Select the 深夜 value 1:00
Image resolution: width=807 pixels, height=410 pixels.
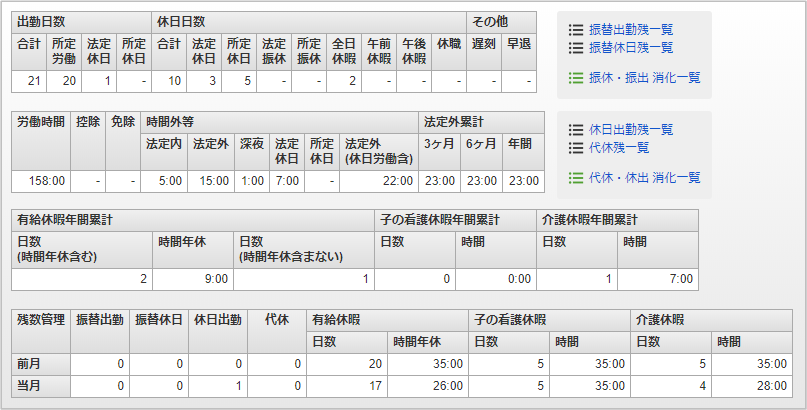point(252,182)
